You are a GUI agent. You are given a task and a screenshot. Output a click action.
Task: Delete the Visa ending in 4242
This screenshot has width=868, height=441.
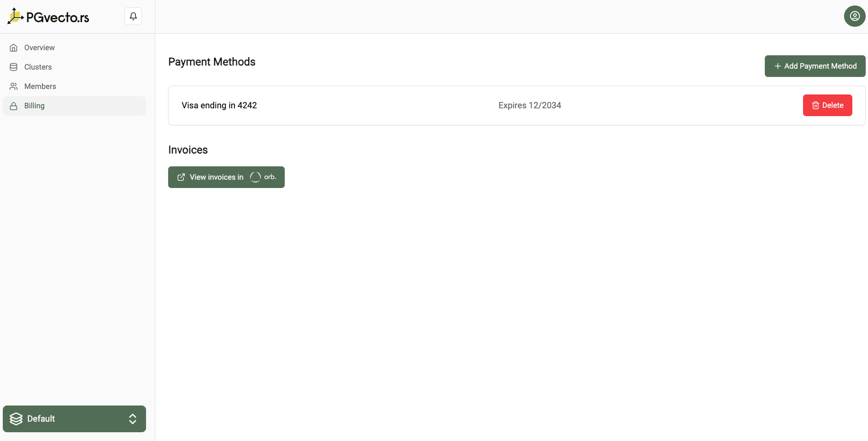827,106
